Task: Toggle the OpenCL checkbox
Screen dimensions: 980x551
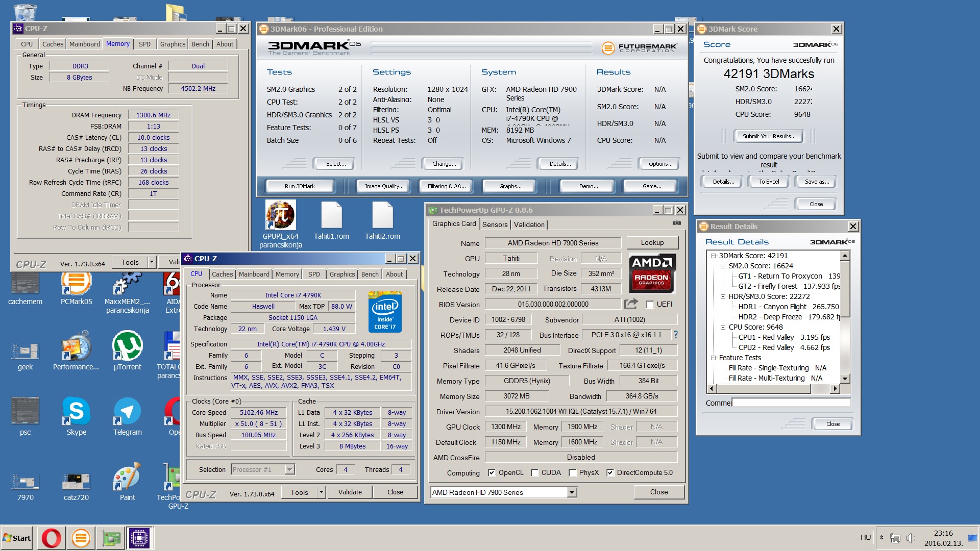Action: click(492, 472)
